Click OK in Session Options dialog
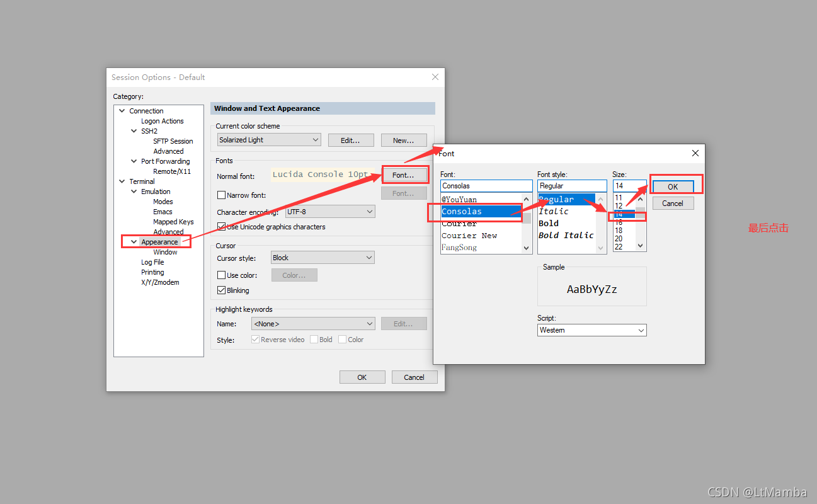817x504 pixels. point(362,377)
